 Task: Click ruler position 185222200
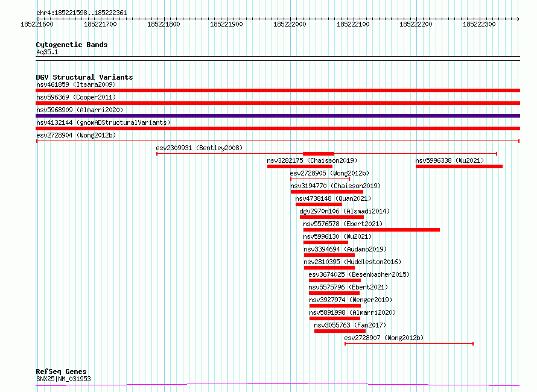tap(416, 24)
